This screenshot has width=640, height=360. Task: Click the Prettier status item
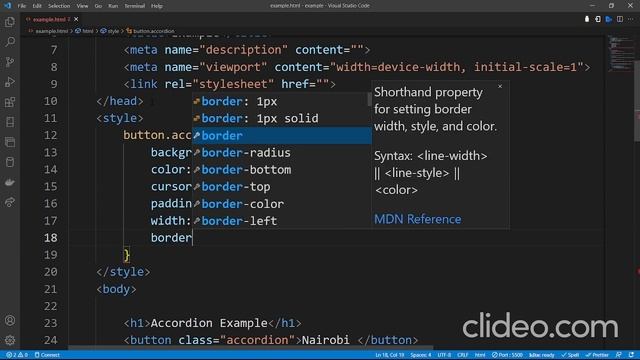coord(598,355)
